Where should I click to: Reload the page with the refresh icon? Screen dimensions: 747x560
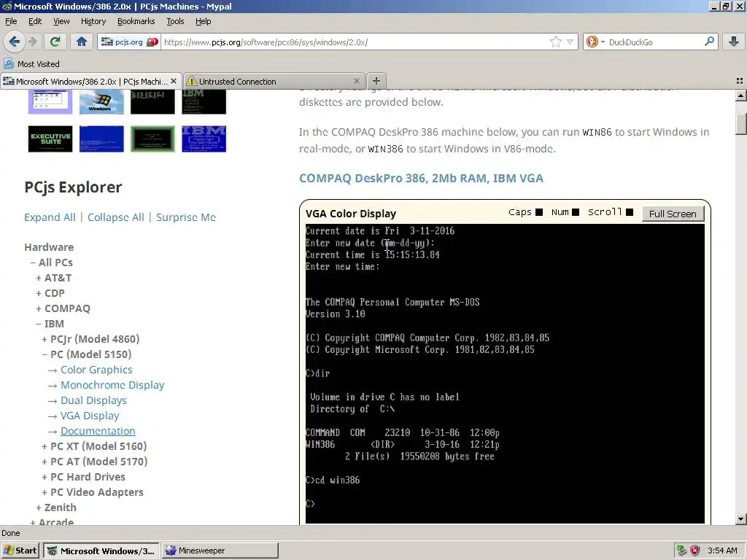click(55, 42)
